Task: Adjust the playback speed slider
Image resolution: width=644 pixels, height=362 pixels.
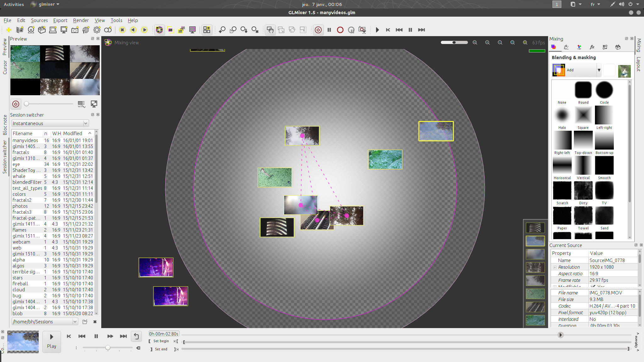Action: tap(108, 348)
